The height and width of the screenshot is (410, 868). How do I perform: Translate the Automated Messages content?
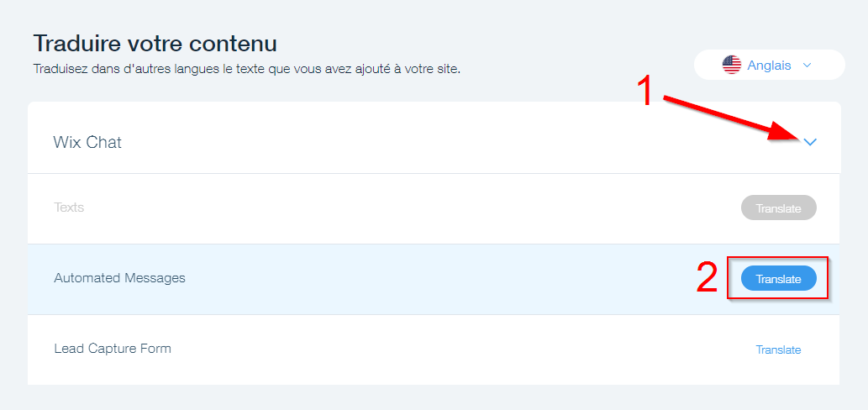(x=778, y=278)
